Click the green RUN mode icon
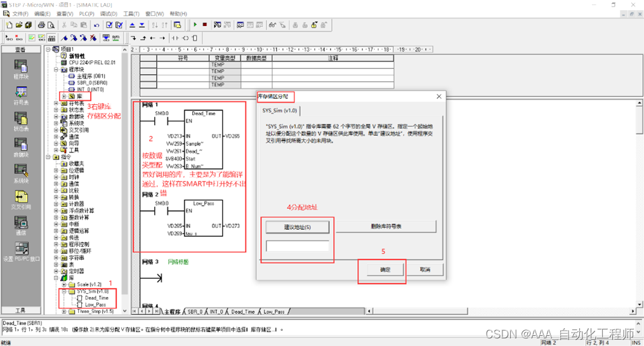 195,25
